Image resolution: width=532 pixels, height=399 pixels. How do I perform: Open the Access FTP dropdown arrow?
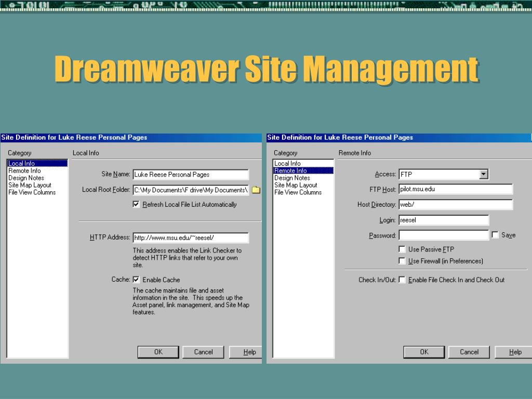[x=484, y=175]
